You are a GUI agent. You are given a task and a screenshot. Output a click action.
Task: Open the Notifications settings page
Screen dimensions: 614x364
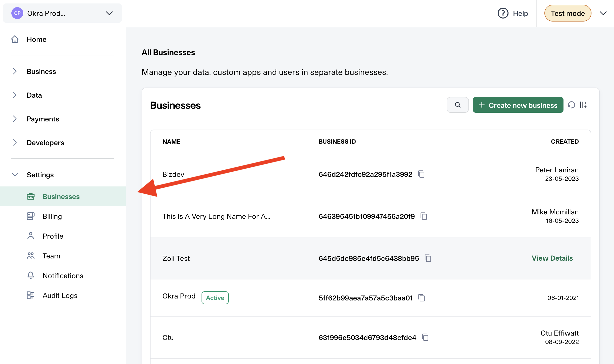(63, 276)
